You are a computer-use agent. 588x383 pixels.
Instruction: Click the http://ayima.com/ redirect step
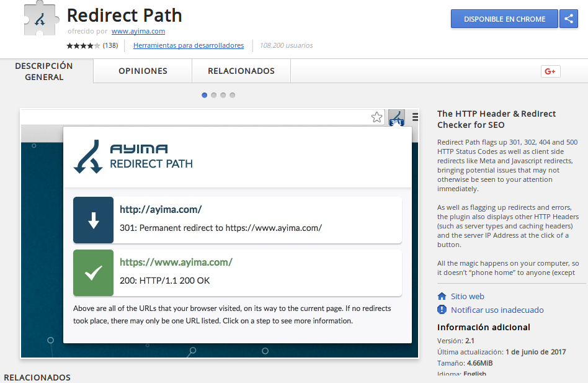pos(238,220)
